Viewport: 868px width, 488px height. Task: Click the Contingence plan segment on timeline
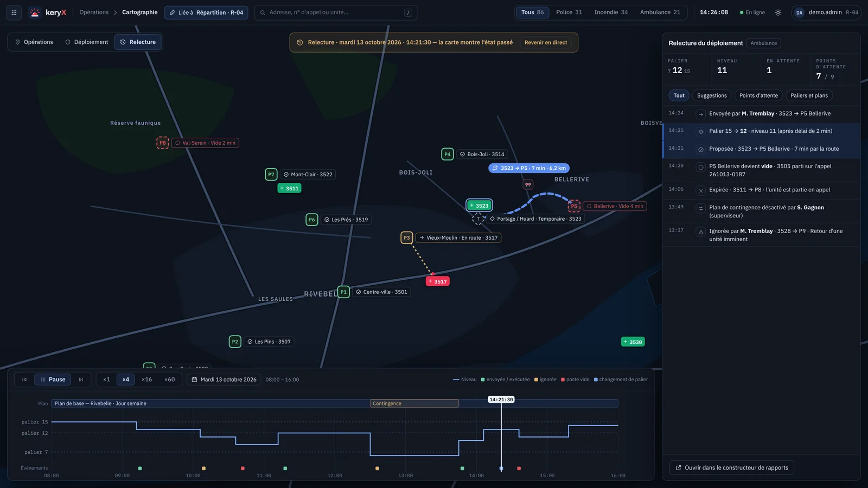414,403
